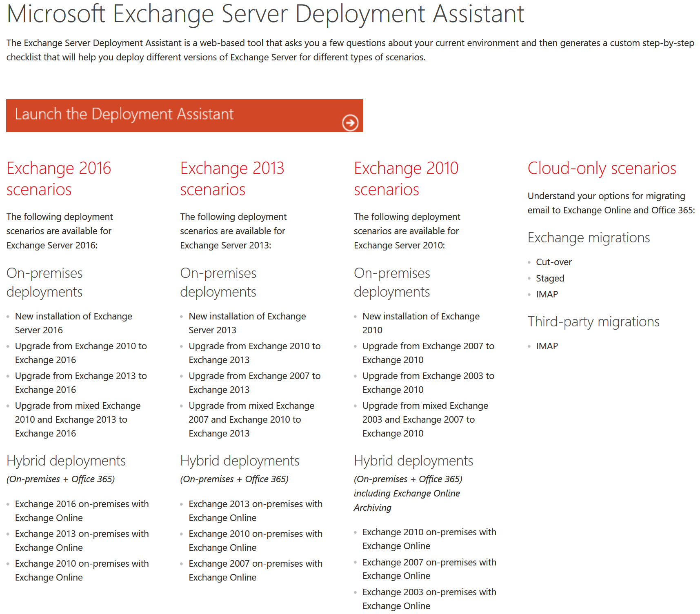Click the Exchange migrations subheading
Screen dimensions: 700x614
[x=589, y=238]
